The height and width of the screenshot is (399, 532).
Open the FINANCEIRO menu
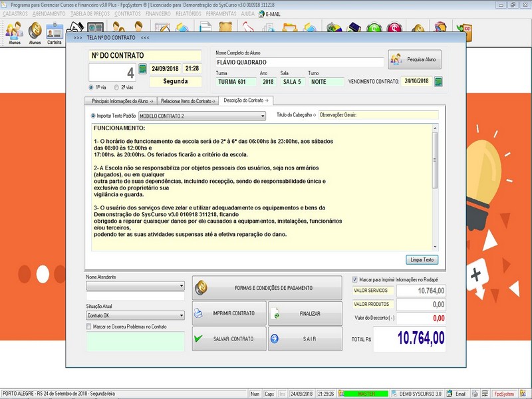[158, 14]
